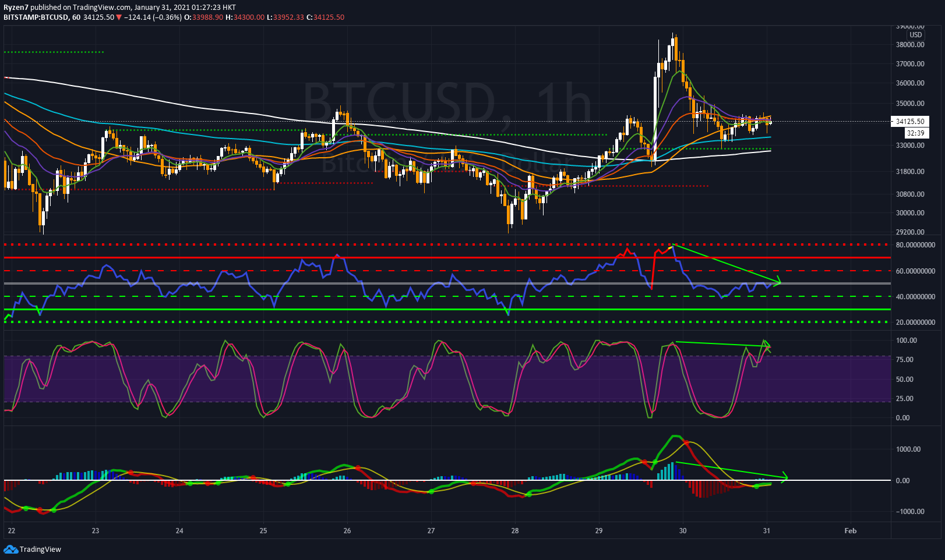This screenshot has width=945, height=560.
Task: Click the H:34300.00 high value
Action: [x=244, y=17]
